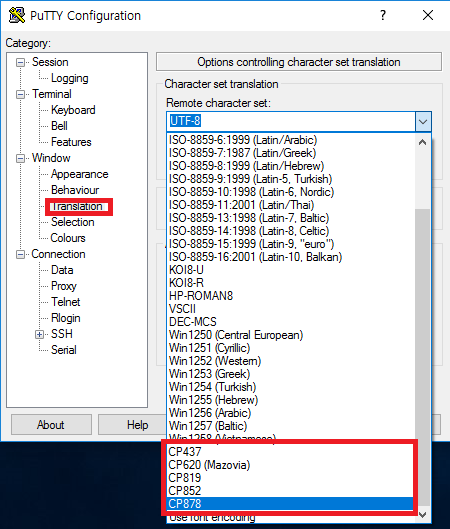Pick CP819 from the list

click(290, 478)
